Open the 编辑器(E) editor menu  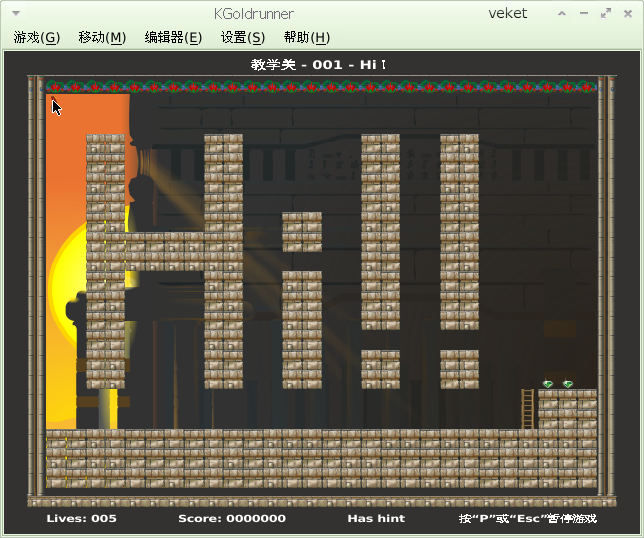coord(173,37)
